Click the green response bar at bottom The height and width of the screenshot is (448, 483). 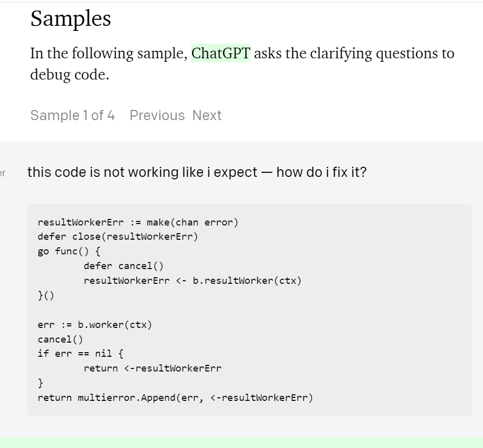pyautogui.click(x=241, y=442)
